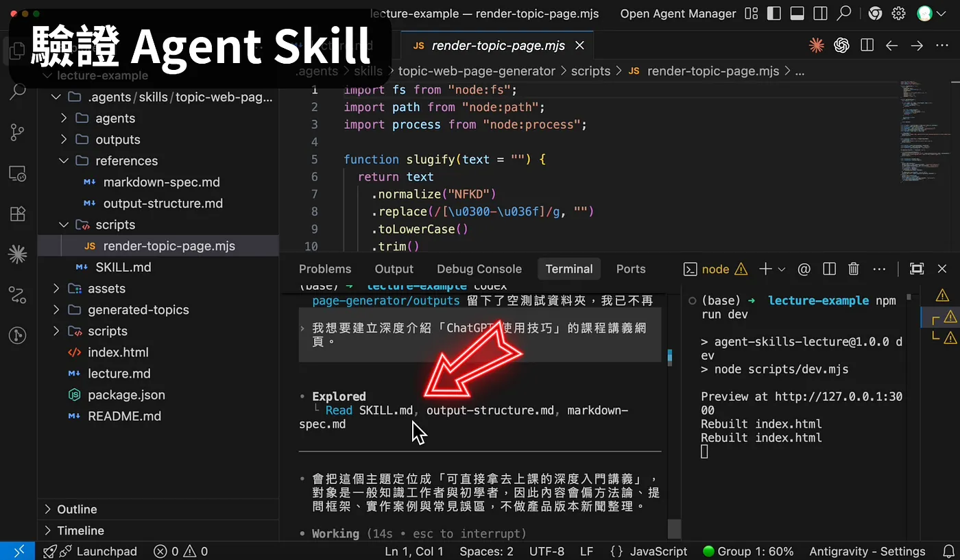Open SKILL.md in the file explorer
Image resolution: width=960 pixels, height=560 pixels.
[x=123, y=267]
